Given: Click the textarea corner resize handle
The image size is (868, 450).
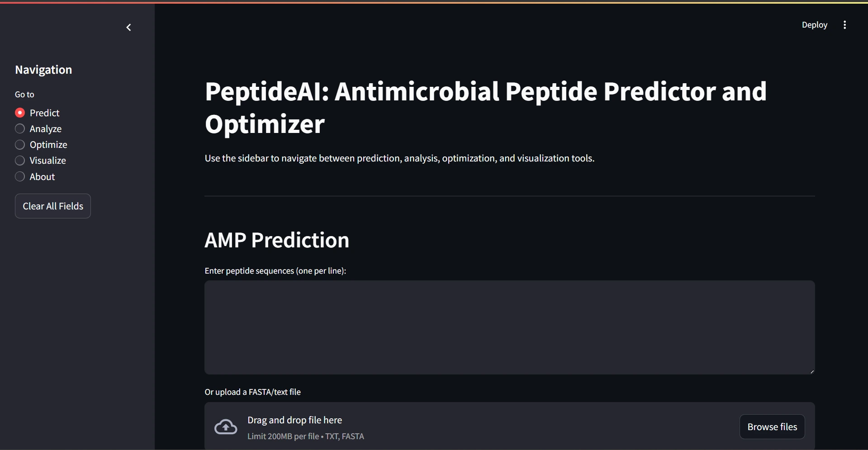Looking at the screenshot, I should click(812, 371).
